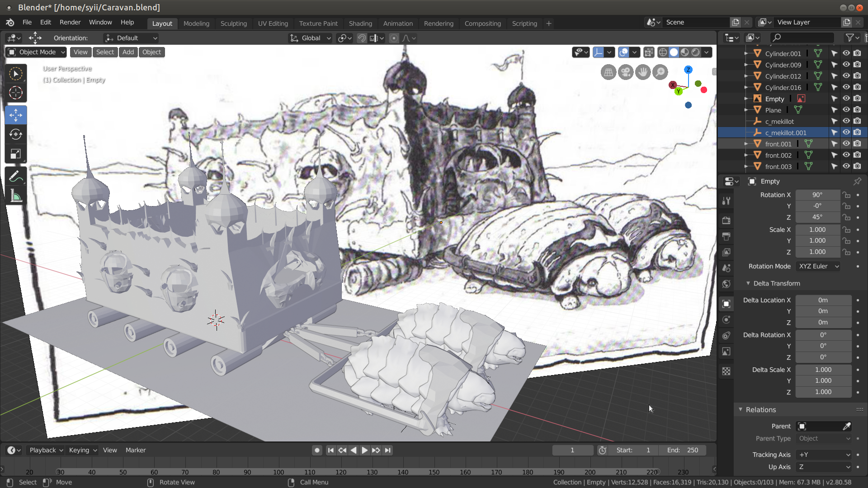Open the Rotation Mode XYZ Euler dropdown

(x=818, y=266)
